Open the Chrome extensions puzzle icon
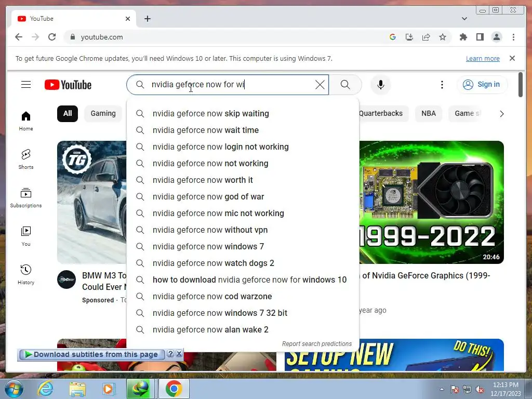Image resolution: width=532 pixels, height=399 pixels. (x=463, y=37)
